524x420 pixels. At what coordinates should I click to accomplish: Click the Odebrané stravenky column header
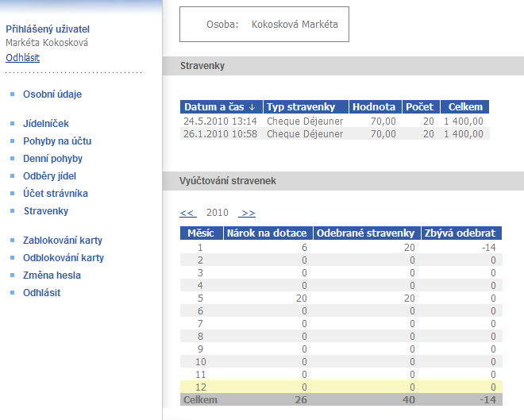(365, 233)
